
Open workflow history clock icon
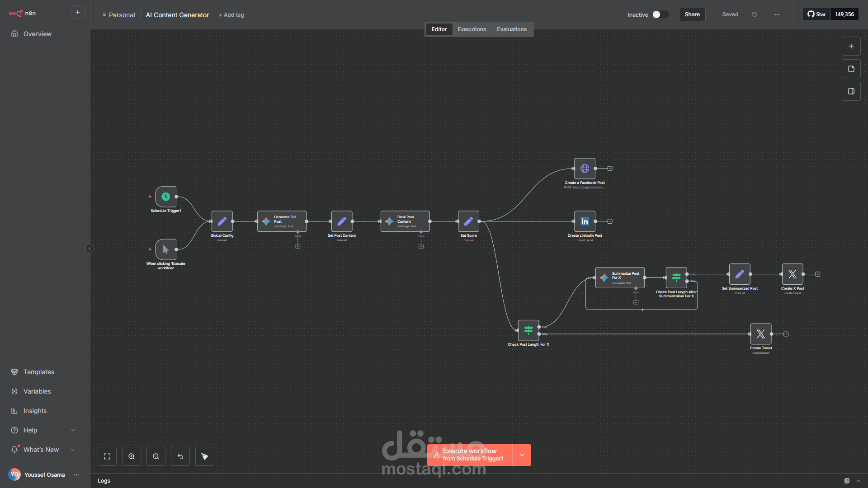coord(755,14)
